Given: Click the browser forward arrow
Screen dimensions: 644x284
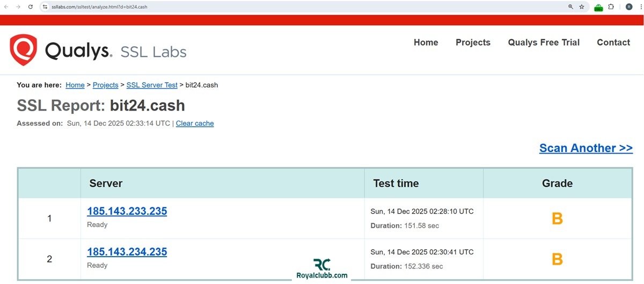Looking at the screenshot, I should [x=18, y=7].
